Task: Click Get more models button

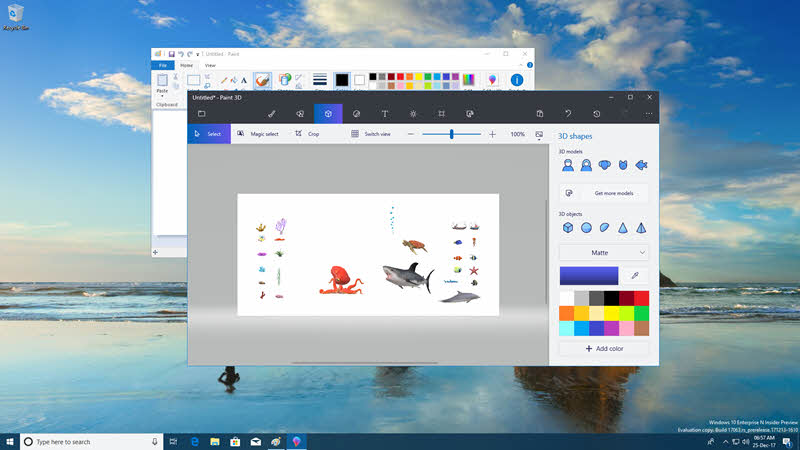Action: pos(604,193)
